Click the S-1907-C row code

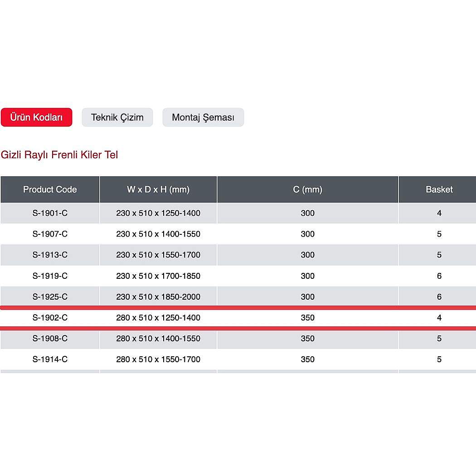click(50, 234)
